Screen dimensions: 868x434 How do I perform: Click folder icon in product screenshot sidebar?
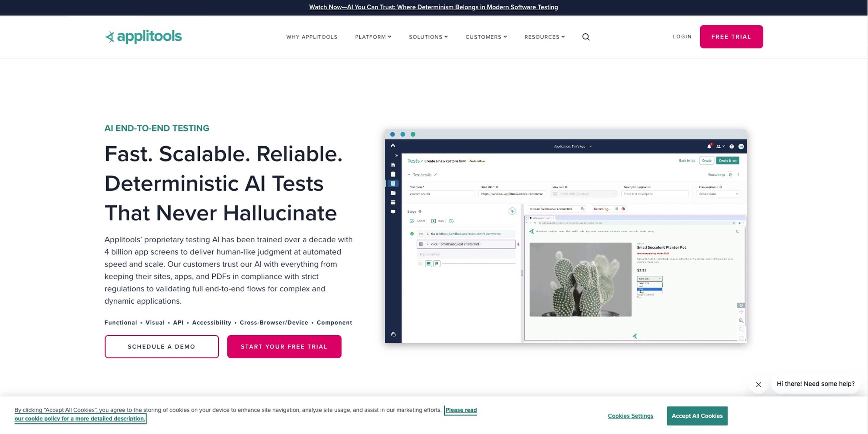pos(393,193)
